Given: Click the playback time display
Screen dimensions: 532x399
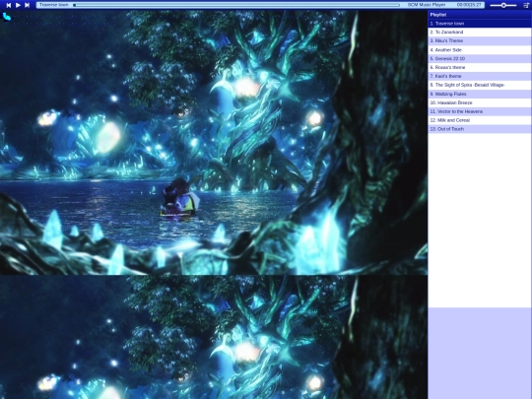Looking at the screenshot, I should 469,5.
